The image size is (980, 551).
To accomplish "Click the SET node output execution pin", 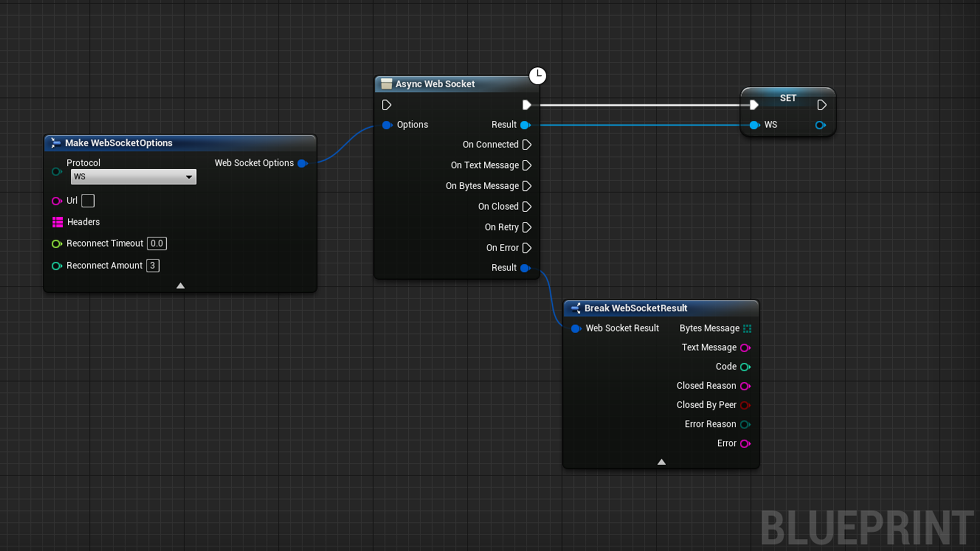I will pos(821,105).
